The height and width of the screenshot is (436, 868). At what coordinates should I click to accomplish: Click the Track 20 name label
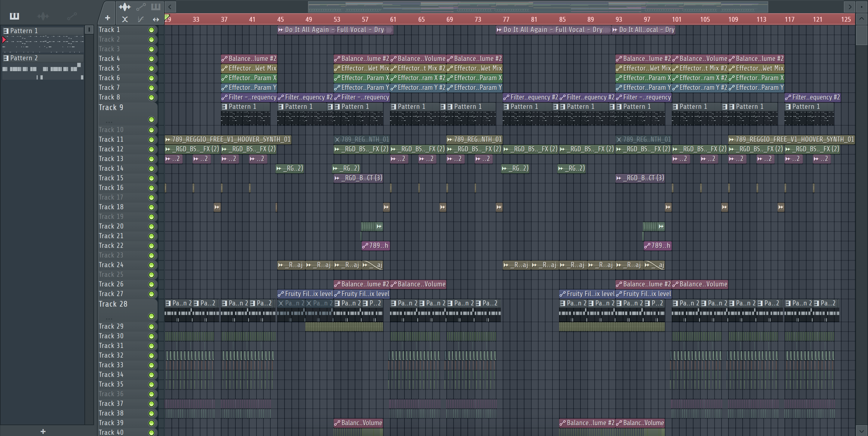tap(111, 226)
